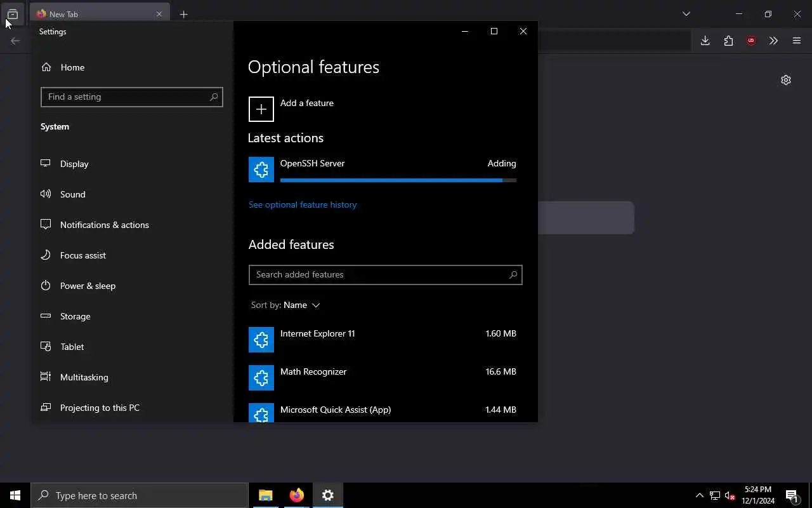Click the Add a feature label

(306, 103)
